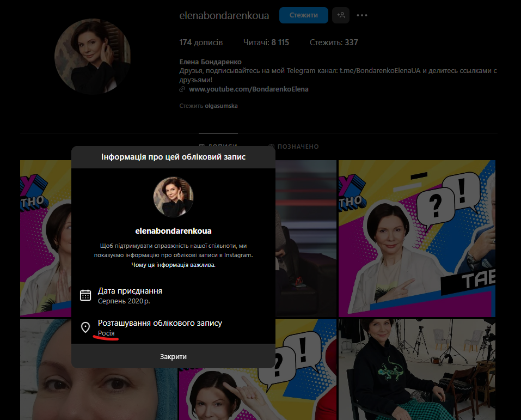
Task: Click Чому ця інформація важлива link
Action: point(173,265)
